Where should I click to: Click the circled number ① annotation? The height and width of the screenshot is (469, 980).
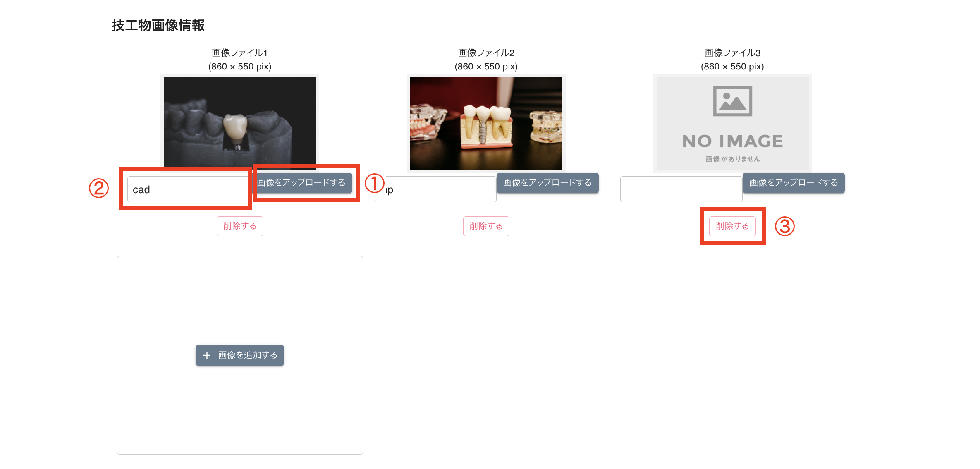click(x=375, y=183)
